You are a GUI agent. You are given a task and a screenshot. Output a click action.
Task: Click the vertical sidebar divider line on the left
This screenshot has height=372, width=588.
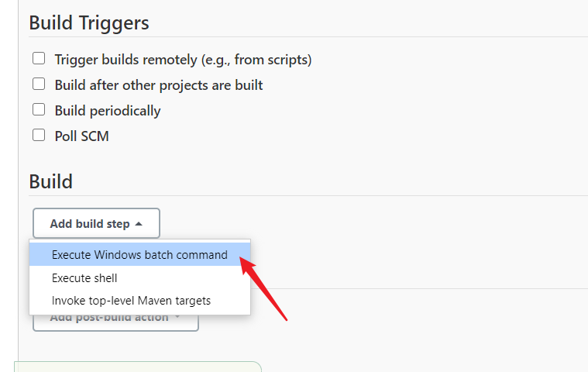(18, 180)
